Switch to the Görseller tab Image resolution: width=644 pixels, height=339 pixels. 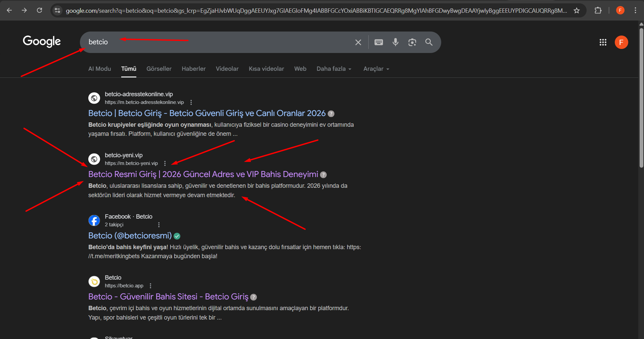pos(159,69)
